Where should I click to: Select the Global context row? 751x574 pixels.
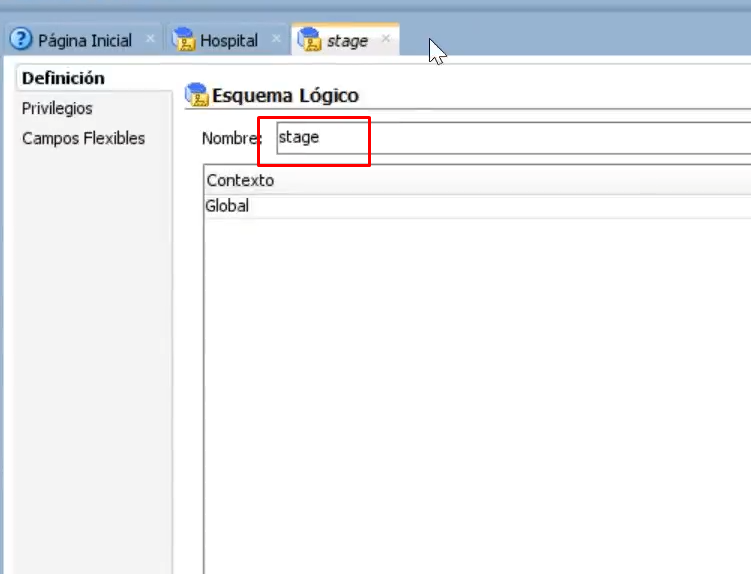[478, 206]
